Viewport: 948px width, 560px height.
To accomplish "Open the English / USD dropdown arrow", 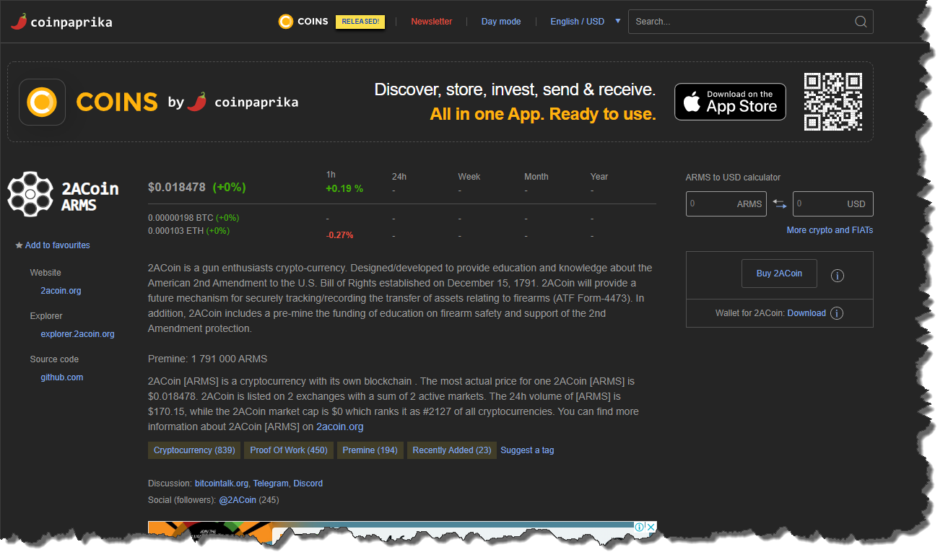I will pyautogui.click(x=617, y=21).
